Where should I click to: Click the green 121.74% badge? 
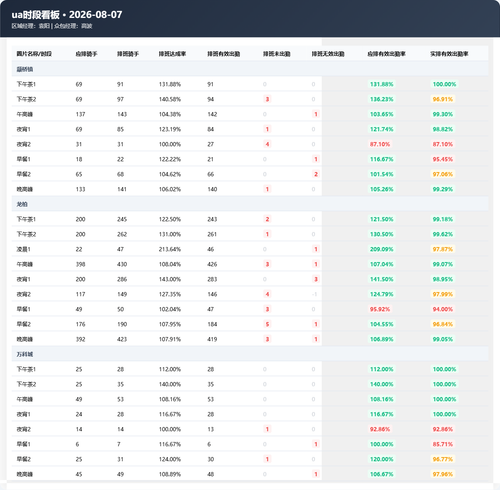click(382, 129)
